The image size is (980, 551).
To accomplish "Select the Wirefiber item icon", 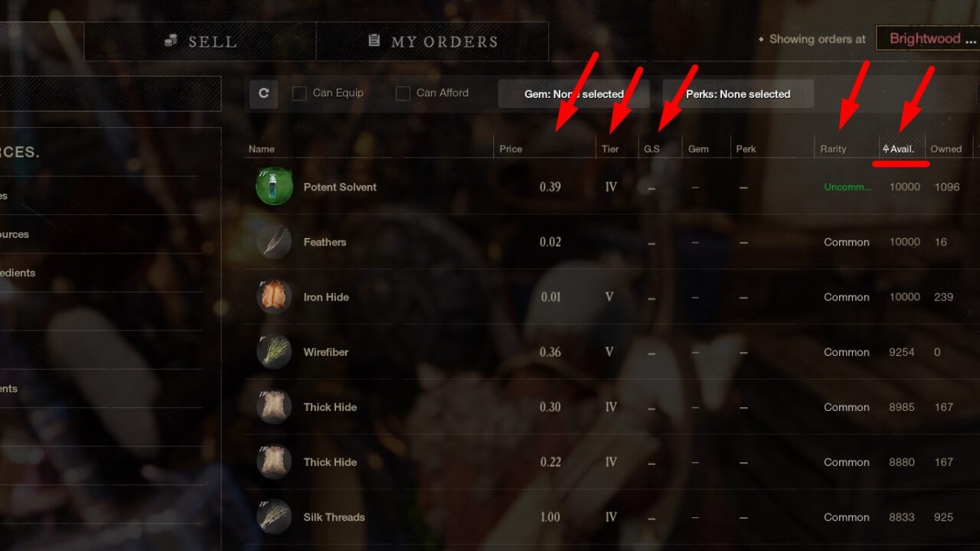I will tap(274, 352).
